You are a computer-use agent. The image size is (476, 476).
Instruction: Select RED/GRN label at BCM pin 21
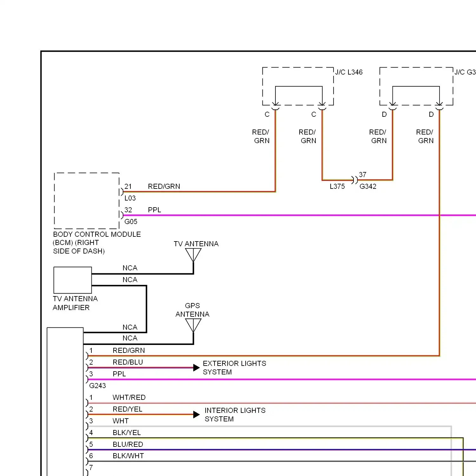pyautogui.click(x=164, y=187)
